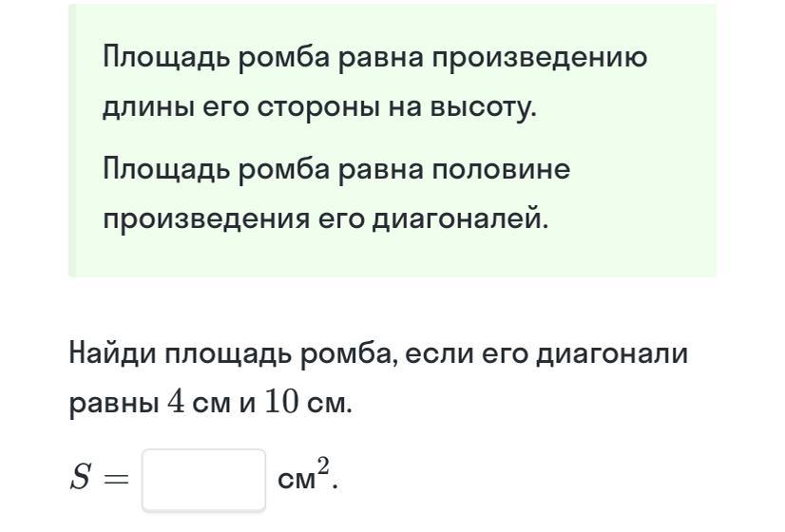Click the word "диагонали" in the task text
785x532 pixels.
coord(613,353)
